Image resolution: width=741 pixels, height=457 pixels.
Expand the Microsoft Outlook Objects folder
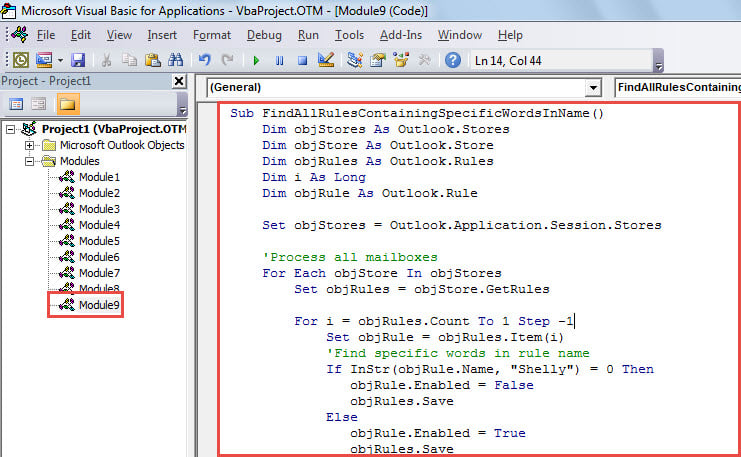coord(29,145)
